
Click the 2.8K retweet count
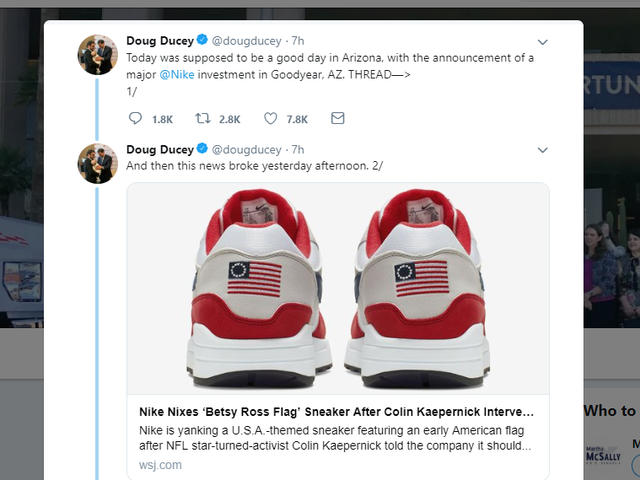[230, 119]
